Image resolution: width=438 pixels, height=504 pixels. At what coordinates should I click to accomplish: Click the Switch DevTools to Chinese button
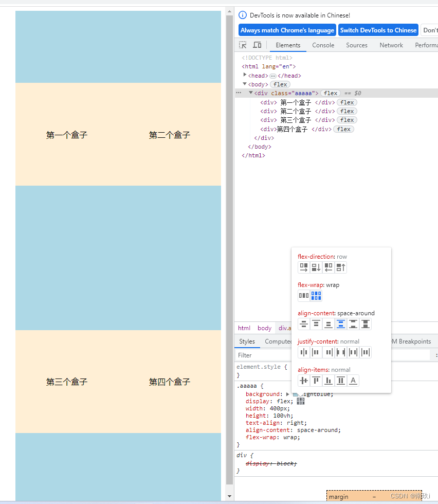[378, 30]
